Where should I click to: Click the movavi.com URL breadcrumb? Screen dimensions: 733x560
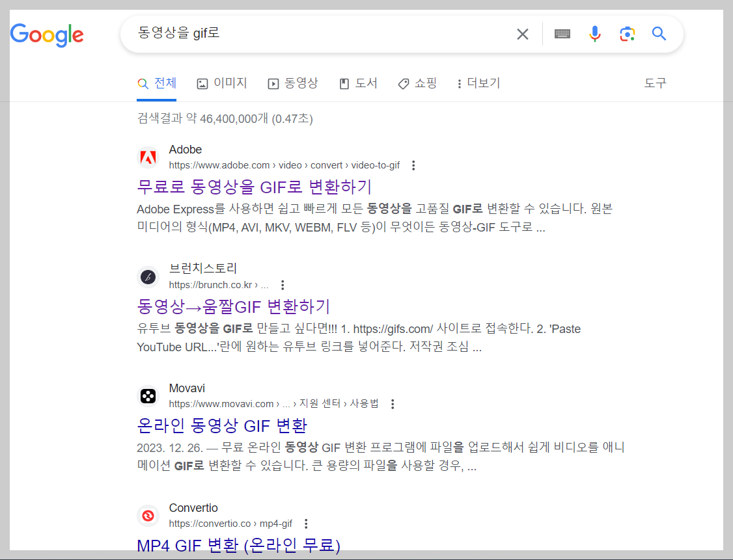(273, 403)
